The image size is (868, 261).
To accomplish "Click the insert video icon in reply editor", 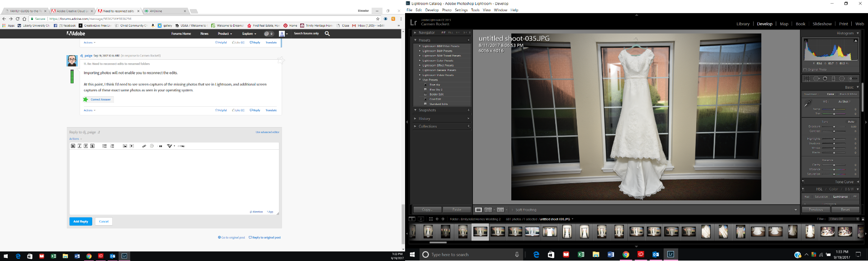I will 132,146.
